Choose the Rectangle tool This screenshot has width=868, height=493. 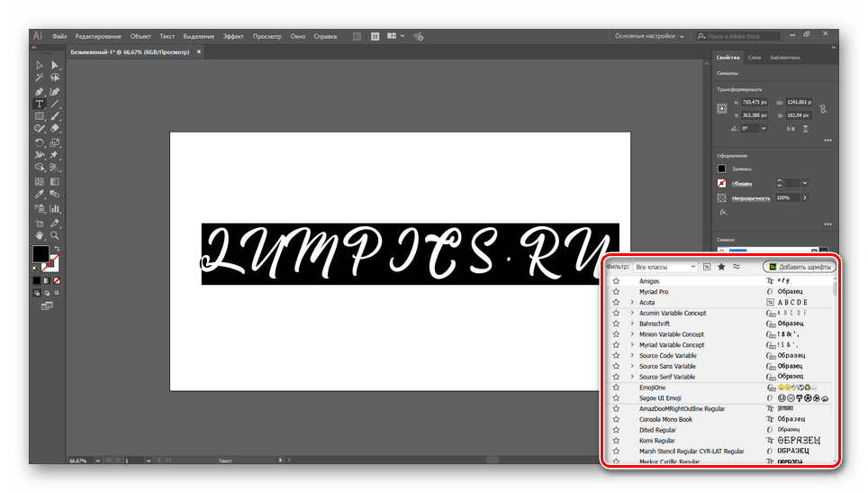(x=40, y=116)
